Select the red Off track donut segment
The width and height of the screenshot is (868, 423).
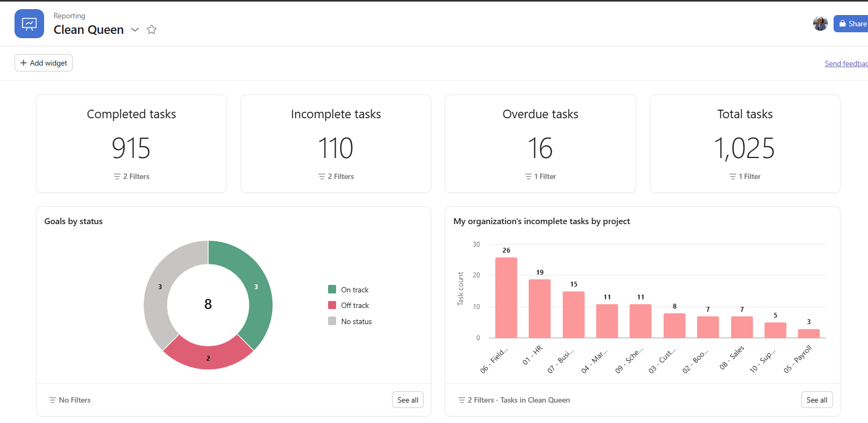point(208,358)
